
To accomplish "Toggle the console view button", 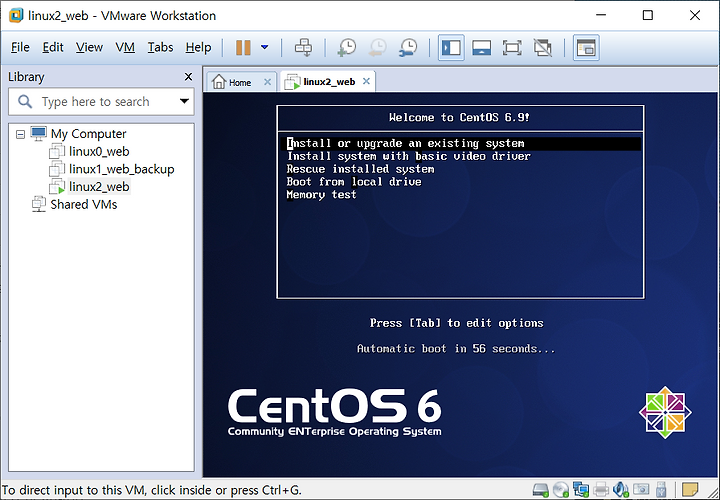I will coord(586,47).
